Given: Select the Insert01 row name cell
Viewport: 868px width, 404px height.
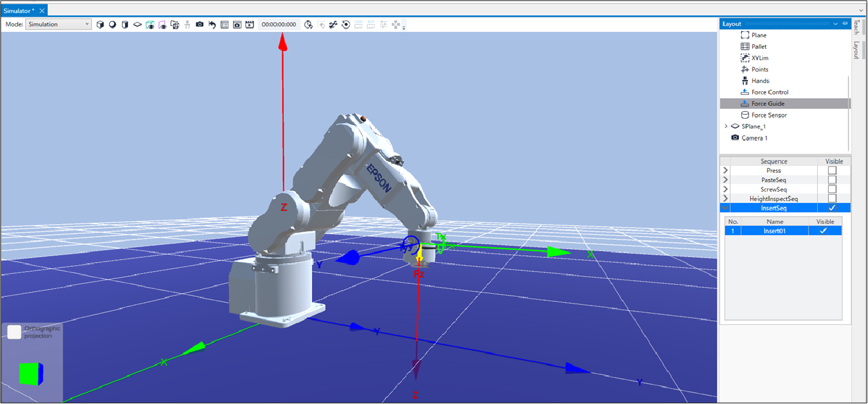Looking at the screenshot, I should [x=774, y=231].
